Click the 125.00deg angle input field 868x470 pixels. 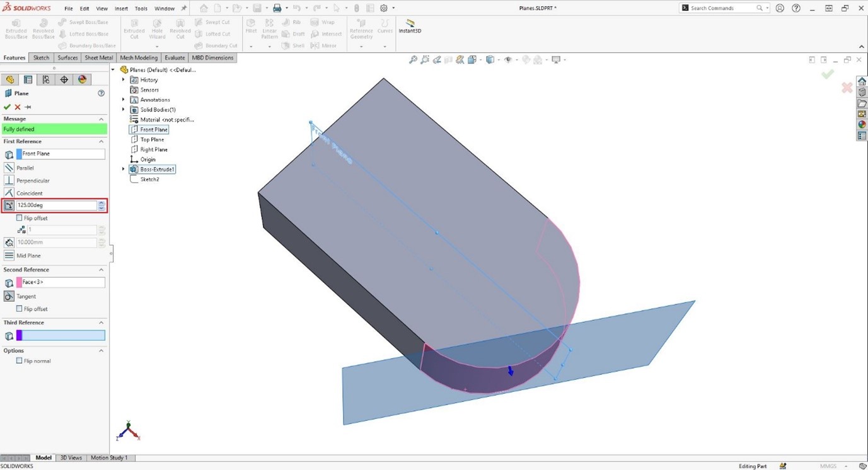click(57, 205)
